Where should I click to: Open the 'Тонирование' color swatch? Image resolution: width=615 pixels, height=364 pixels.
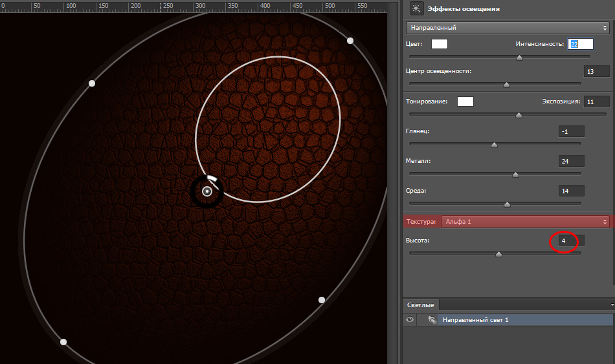click(x=465, y=102)
